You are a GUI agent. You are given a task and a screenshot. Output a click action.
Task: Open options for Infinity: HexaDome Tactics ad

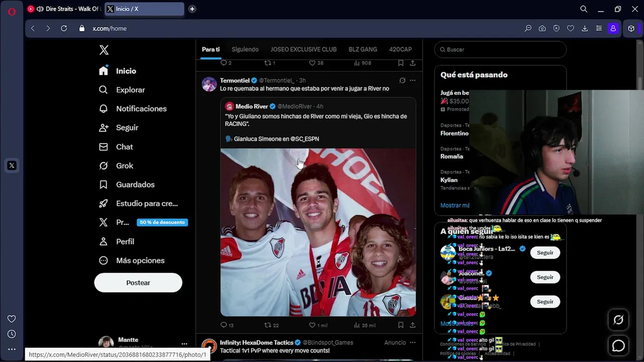point(413,342)
